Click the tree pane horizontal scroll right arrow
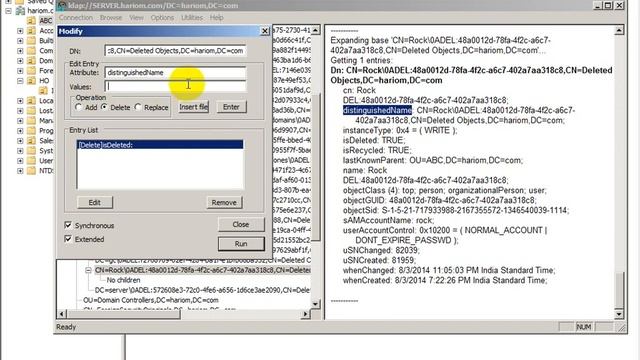This screenshot has height=360, width=640. [x=305, y=314]
